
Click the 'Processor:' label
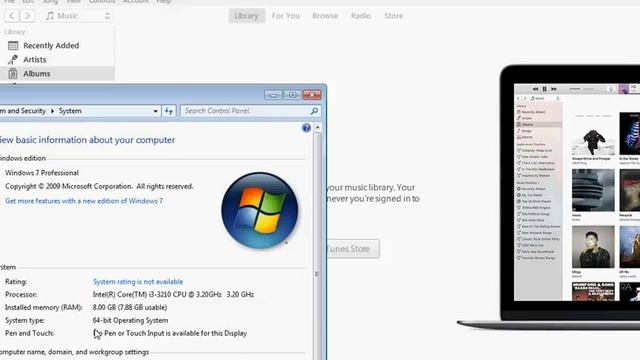pos(21,294)
